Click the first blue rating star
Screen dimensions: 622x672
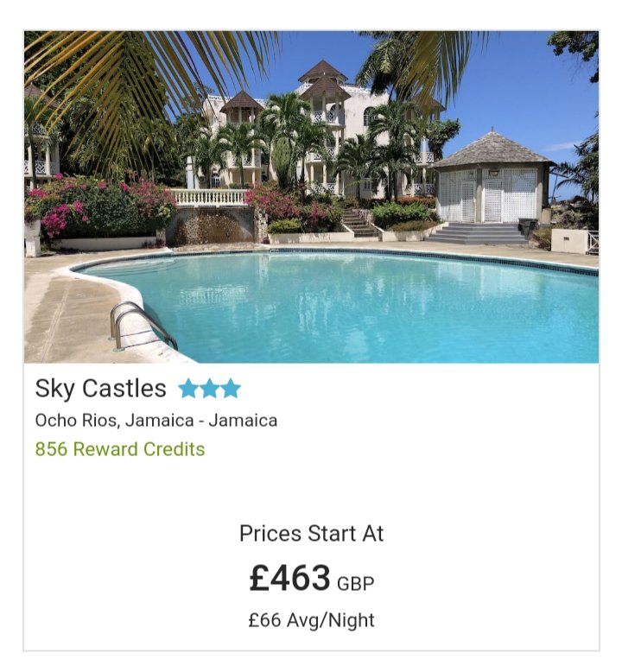coord(188,389)
